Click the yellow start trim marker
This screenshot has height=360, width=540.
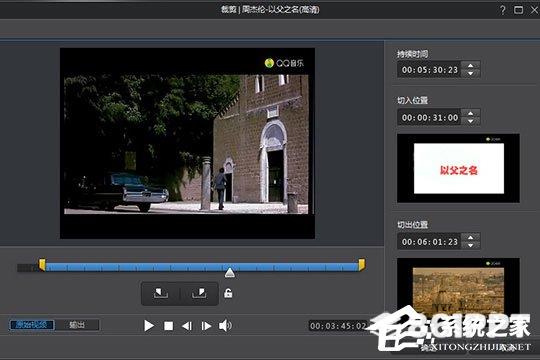pyautogui.click(x=42, y=265)
